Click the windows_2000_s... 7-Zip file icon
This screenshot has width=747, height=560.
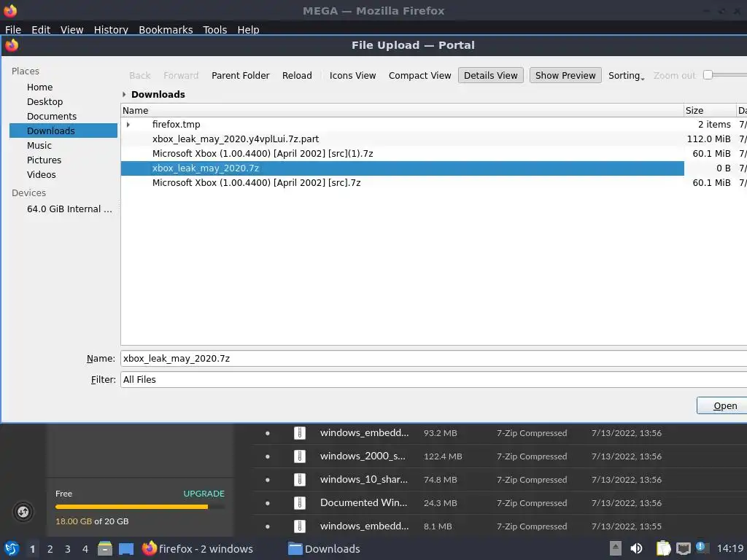[300, 456]
